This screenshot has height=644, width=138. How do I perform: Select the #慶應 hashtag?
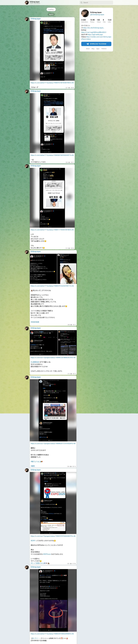[33, 466]
